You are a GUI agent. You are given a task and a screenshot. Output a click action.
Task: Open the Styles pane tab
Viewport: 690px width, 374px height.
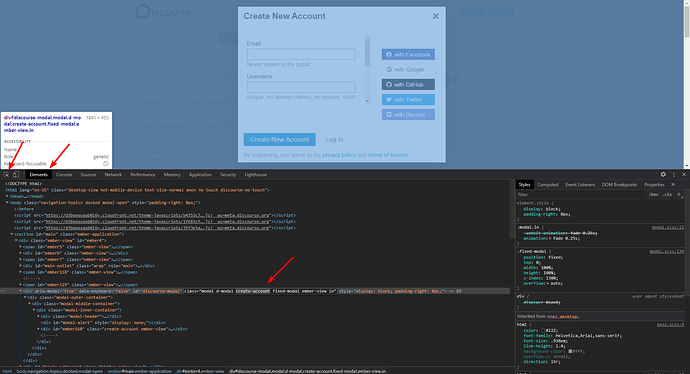(x=524, y=184)
